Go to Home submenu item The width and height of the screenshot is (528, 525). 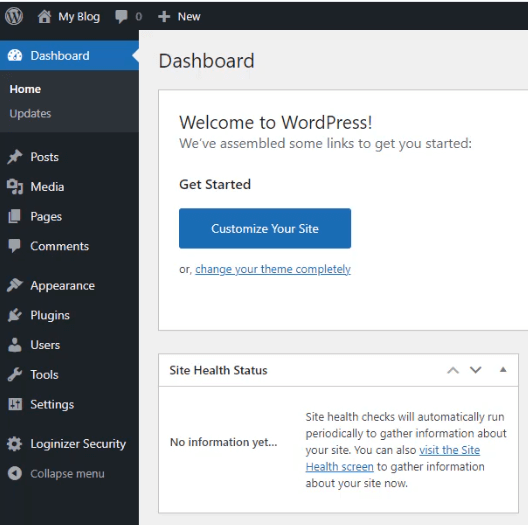25,89
